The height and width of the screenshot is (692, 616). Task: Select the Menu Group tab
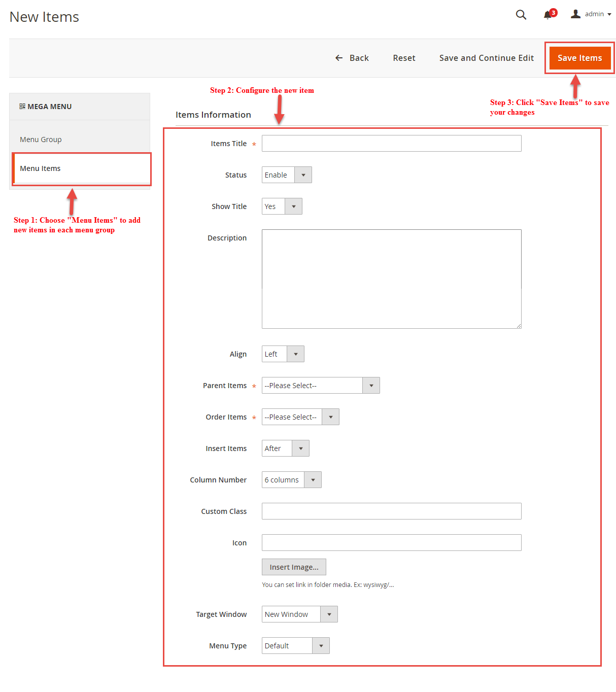[41, 140]
